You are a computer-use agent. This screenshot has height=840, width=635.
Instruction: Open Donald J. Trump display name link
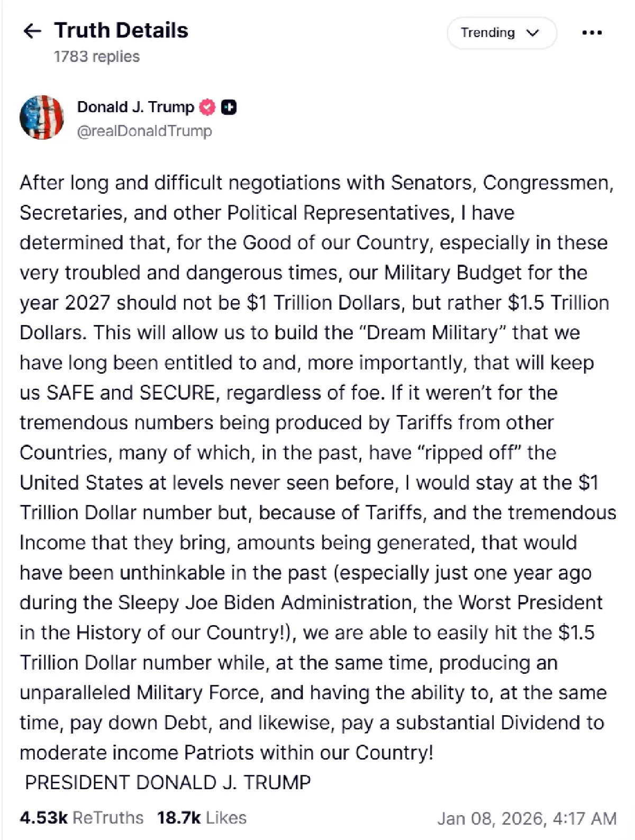[x=135, y=107]
